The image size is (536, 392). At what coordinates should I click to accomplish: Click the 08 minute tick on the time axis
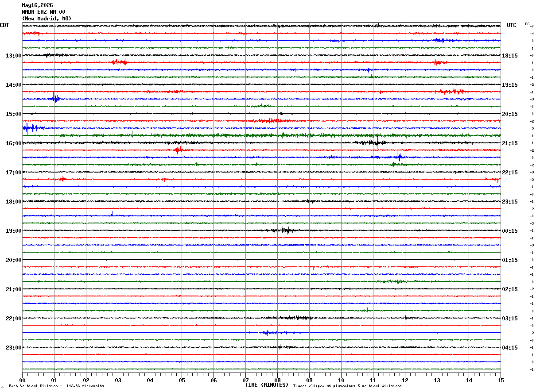point(277,380)
